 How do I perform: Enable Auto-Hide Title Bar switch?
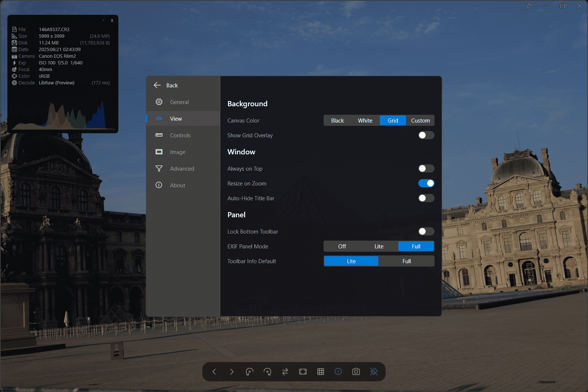pyautogui.click(x=426, y=198)
